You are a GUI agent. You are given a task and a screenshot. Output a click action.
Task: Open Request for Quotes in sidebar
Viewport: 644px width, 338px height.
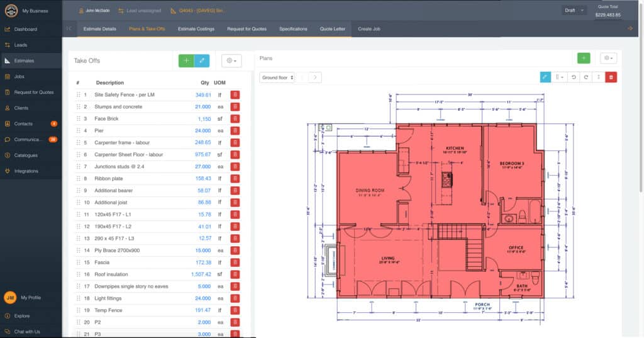[34, 92]
